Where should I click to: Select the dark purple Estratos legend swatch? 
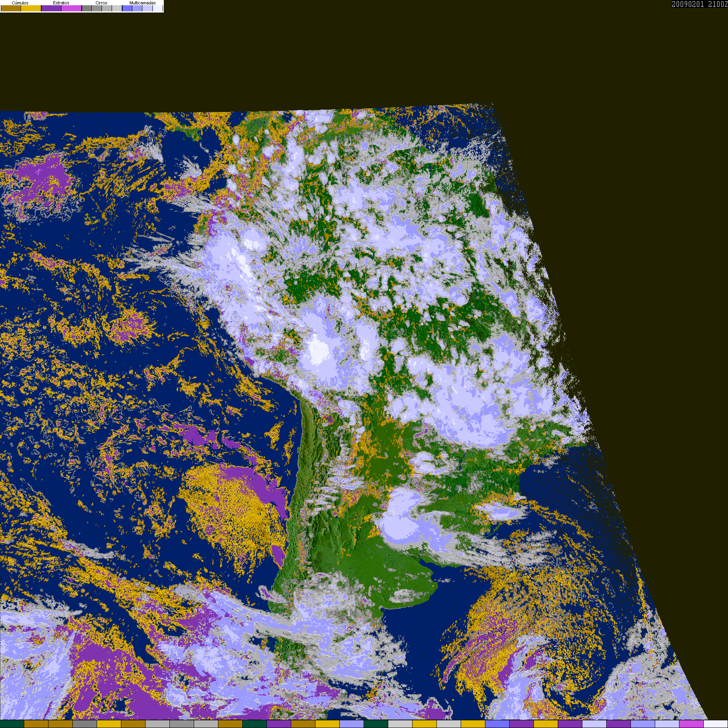(x=51, y=8)
